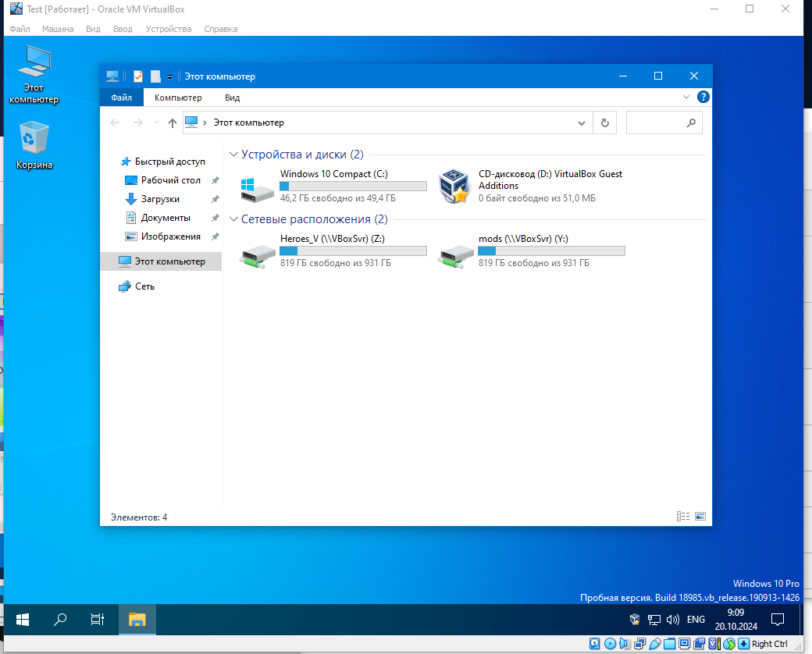Click the recording indicator in VirtualBox status bar

(x=699, y=644)
